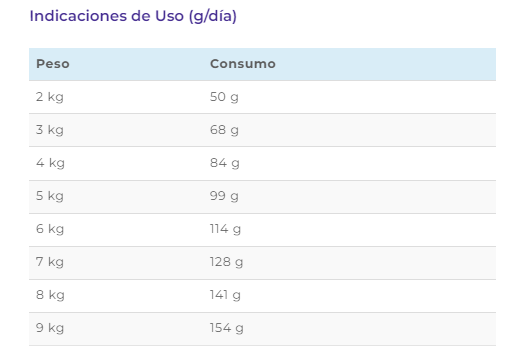Click the 2 kg weight cell
This screenshot has width=520, height=363.
click(x=50, y=97)
